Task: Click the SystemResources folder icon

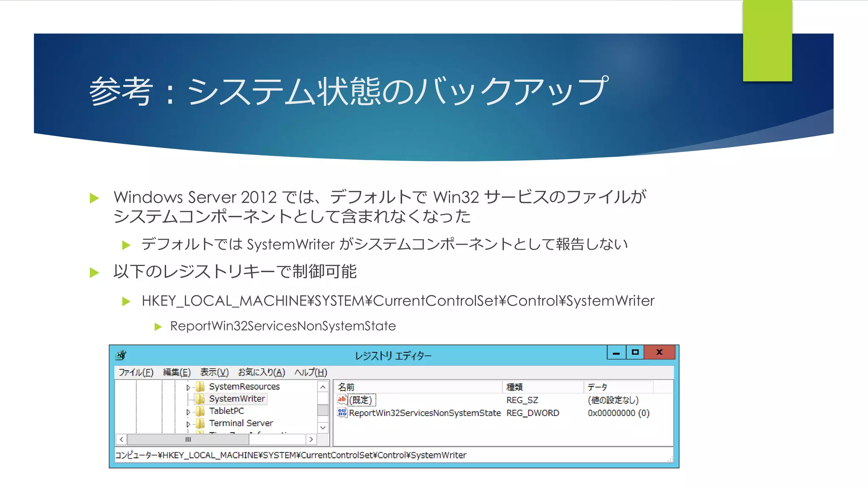Action: (x=200, y=386)
